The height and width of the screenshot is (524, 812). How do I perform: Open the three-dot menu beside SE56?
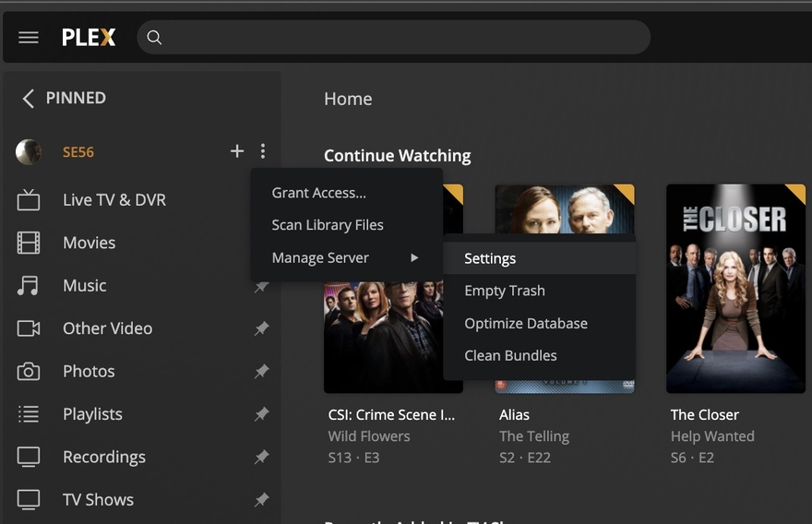tap(263, 151)
